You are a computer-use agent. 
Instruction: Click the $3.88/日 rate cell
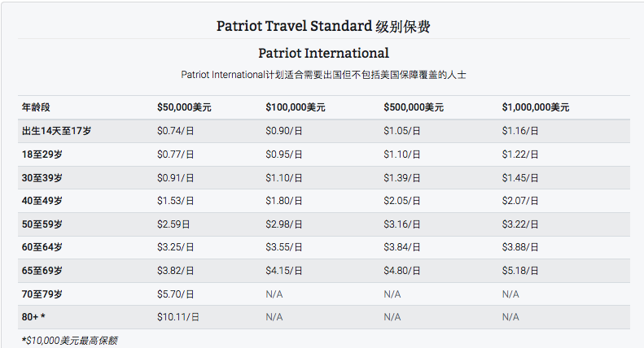click(520, 247)
